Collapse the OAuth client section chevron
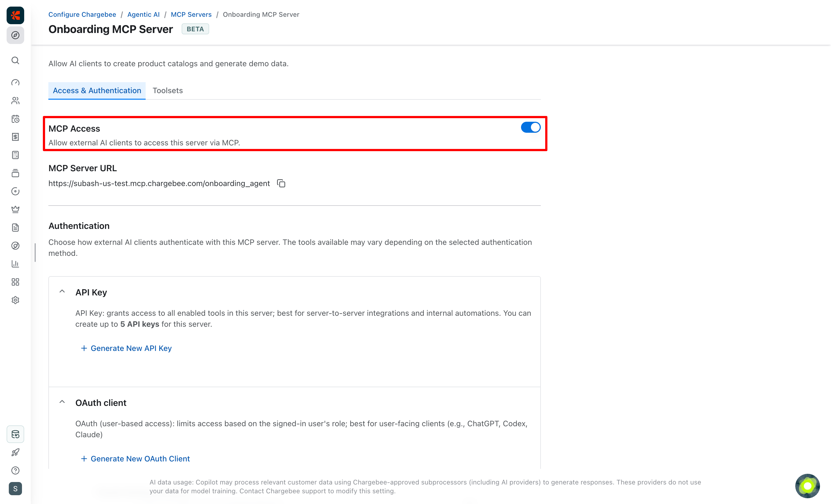Image resolution: width=831 pixels, height=504 pixels. point(62,402)
